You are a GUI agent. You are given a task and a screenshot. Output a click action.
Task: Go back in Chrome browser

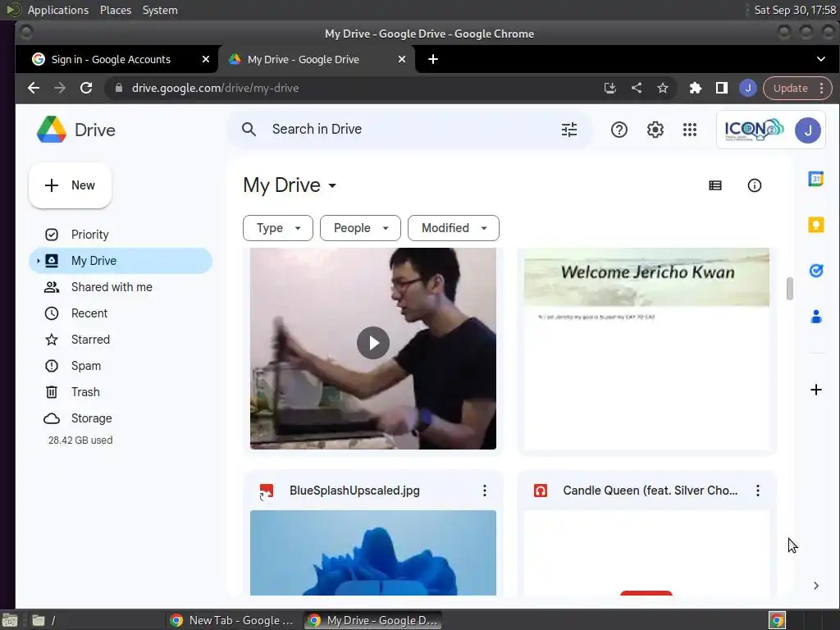(x=33, y=88)
